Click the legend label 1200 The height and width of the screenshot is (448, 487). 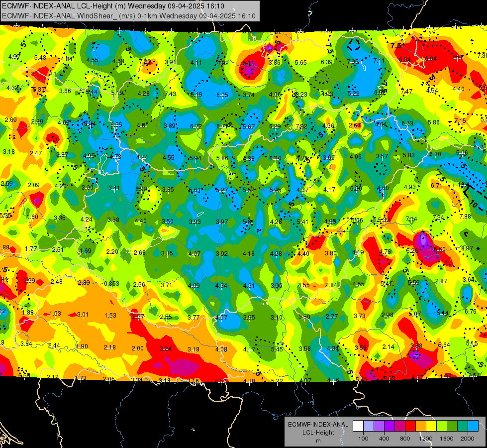click(x=425, y=439)
